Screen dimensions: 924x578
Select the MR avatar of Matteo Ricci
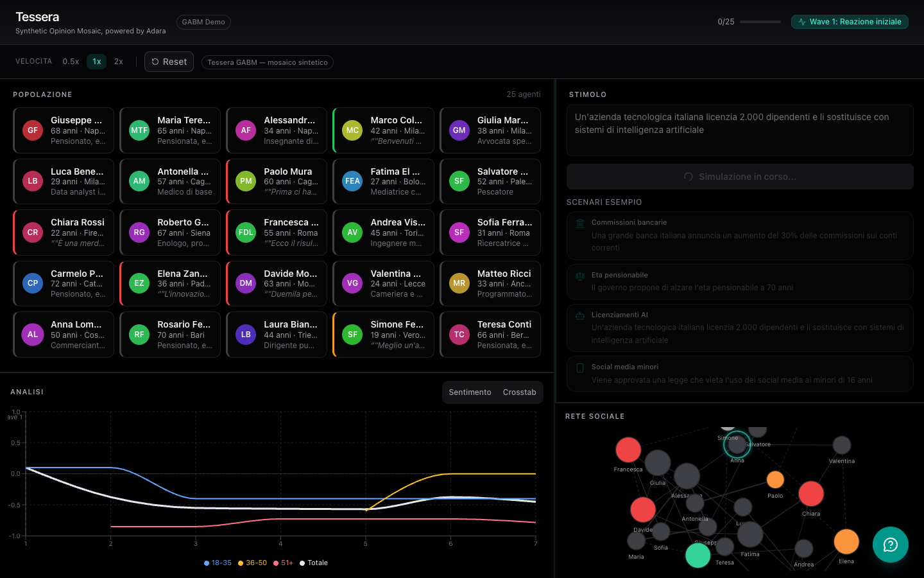[x=459, y=283]
